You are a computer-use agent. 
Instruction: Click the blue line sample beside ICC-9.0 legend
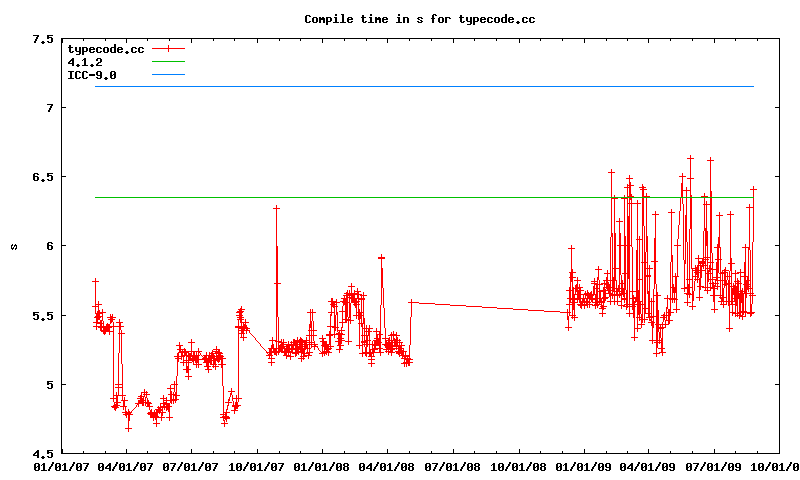pos(169,75)
